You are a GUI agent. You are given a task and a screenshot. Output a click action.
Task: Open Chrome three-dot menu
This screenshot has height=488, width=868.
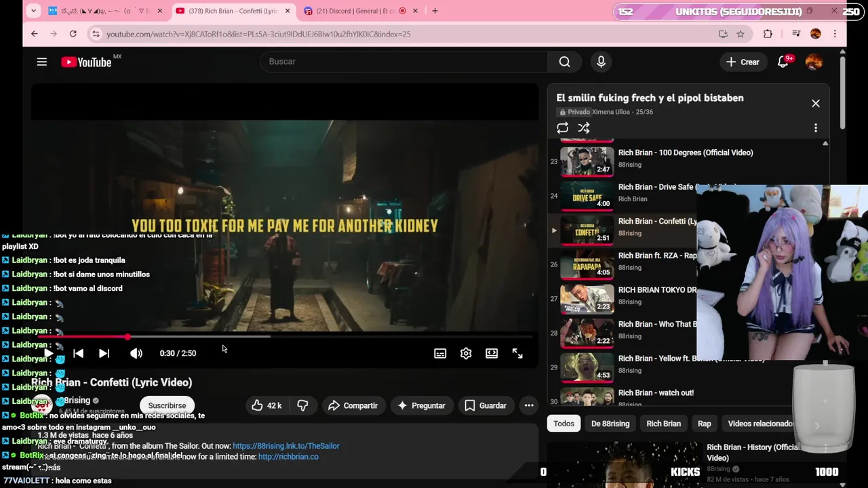click(x=835, y=34)
